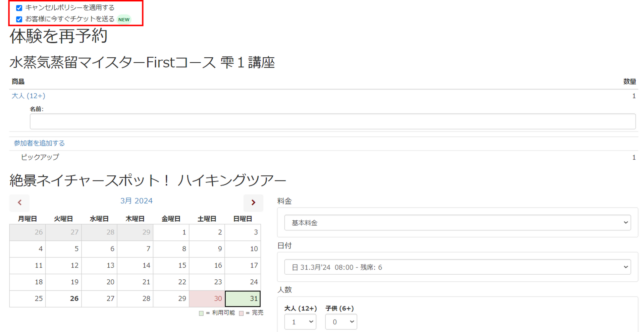
Task: Click the 名前 text input field
Action: coord(332,121)
